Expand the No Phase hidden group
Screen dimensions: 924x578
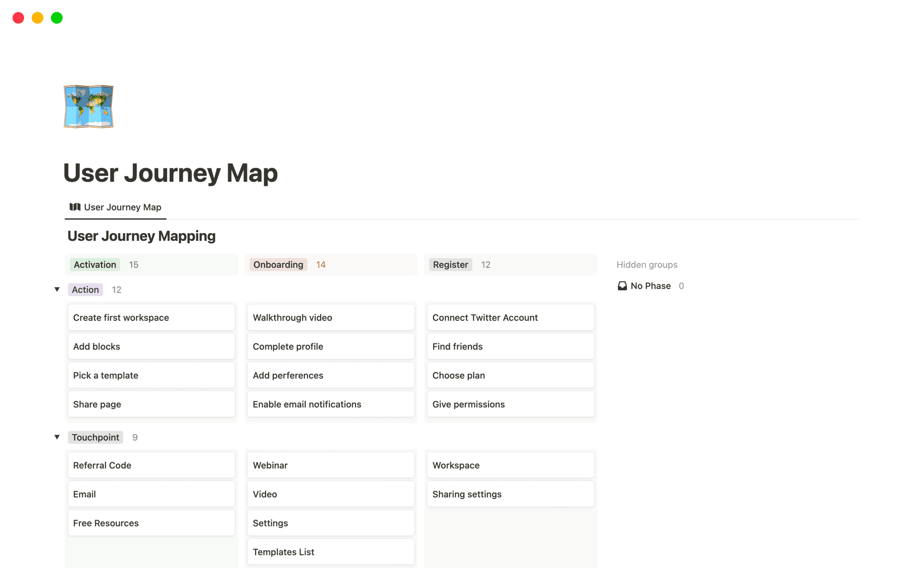coord(650,286)
